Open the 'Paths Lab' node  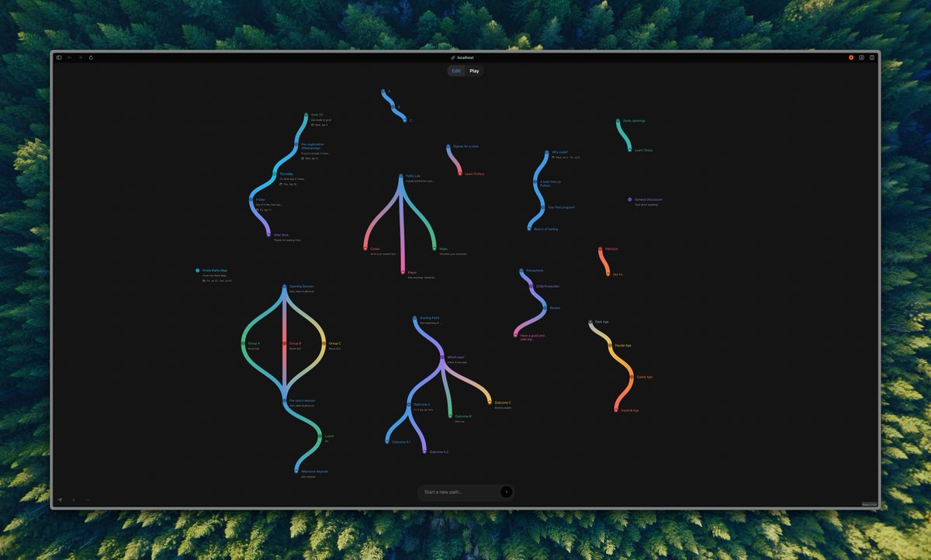401,176
